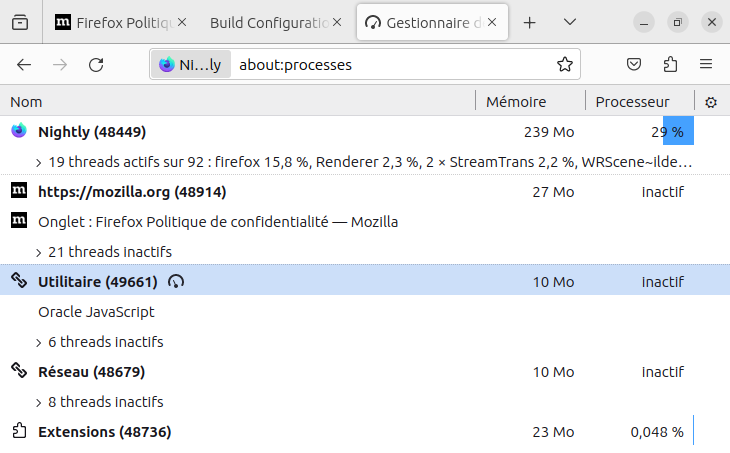
Task: Expand the 21 threads inactifs list
Action: [39, 252]
